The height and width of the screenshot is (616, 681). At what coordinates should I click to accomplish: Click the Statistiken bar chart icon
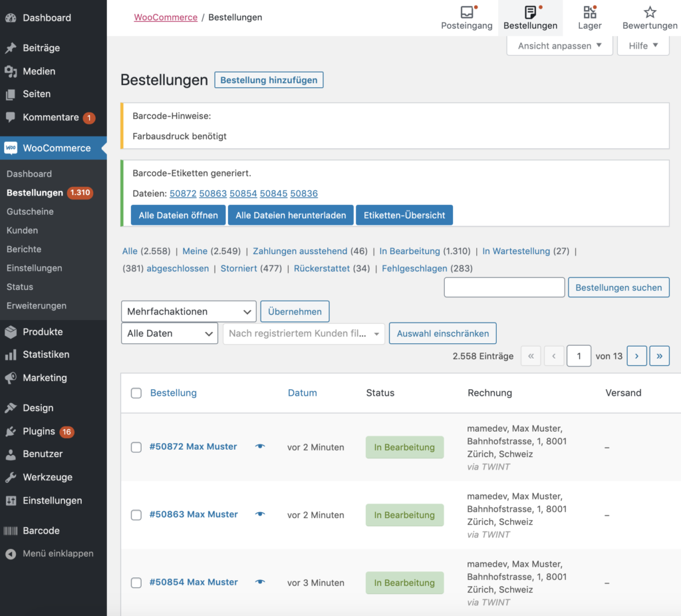pos(11,355)
